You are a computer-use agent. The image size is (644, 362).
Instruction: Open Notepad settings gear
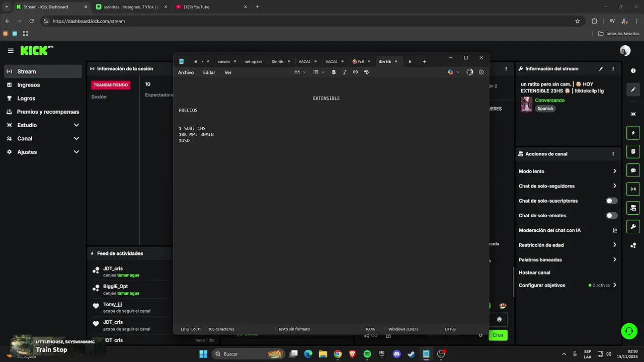[481, 72]
